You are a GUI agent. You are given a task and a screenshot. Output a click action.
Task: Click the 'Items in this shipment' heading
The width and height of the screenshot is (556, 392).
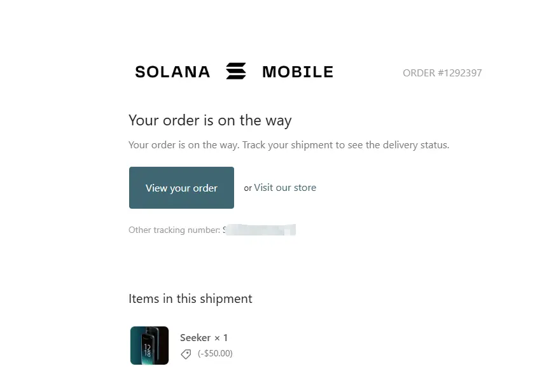[190, 298]
